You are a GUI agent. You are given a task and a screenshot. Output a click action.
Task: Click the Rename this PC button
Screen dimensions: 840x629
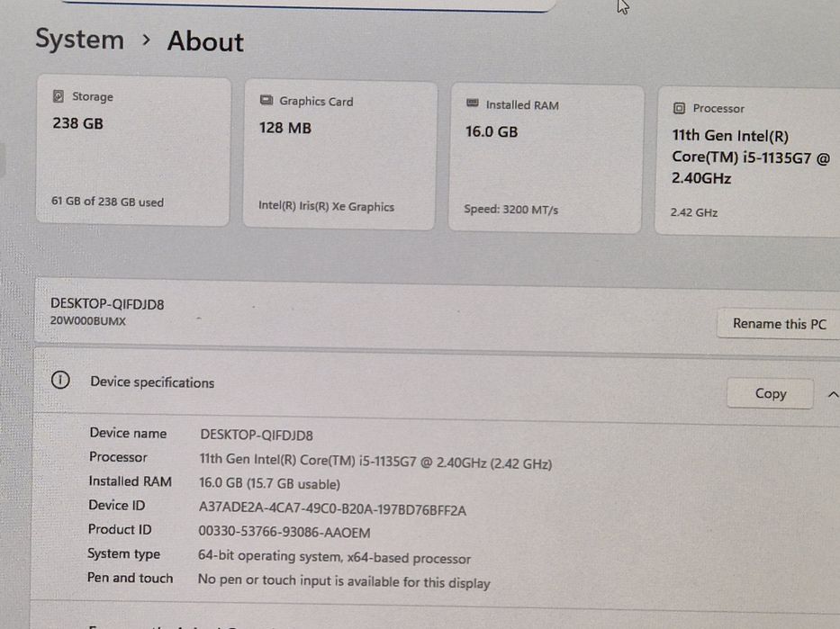point(779,323)
